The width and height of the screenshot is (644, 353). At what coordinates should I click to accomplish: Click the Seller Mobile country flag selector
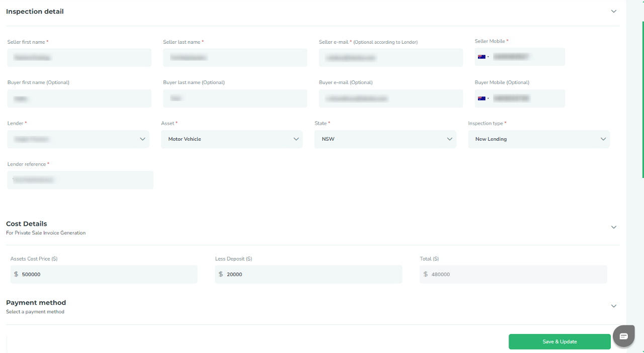point(483,57)
